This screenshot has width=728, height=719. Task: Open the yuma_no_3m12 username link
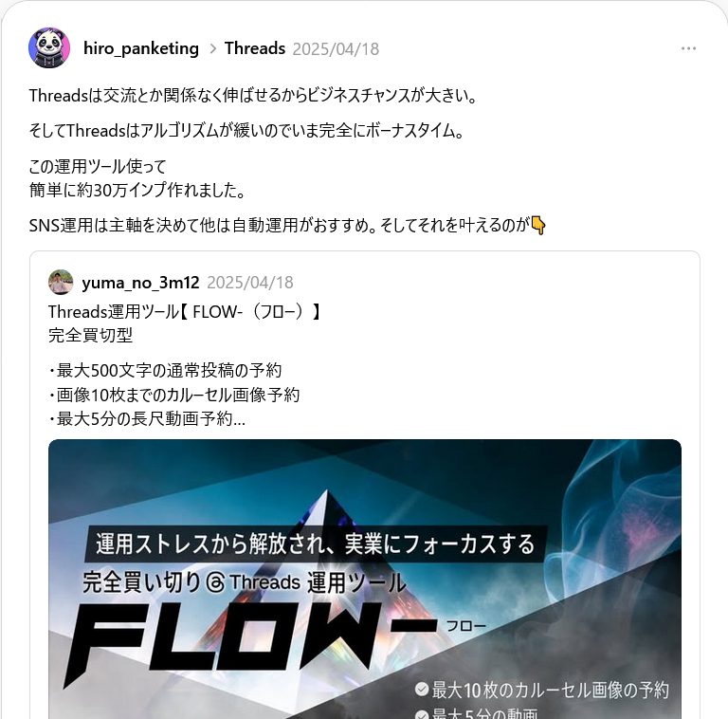click(140, 283)
